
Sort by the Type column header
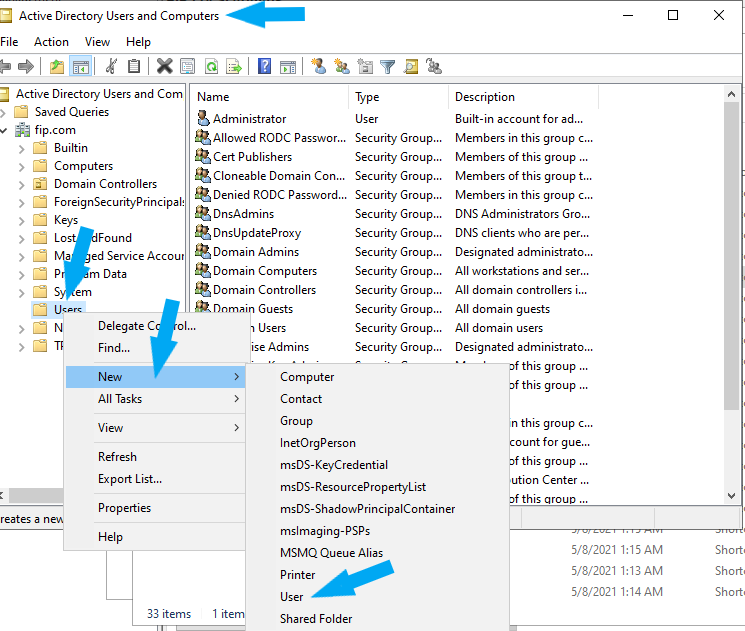[x=398, y=97]
